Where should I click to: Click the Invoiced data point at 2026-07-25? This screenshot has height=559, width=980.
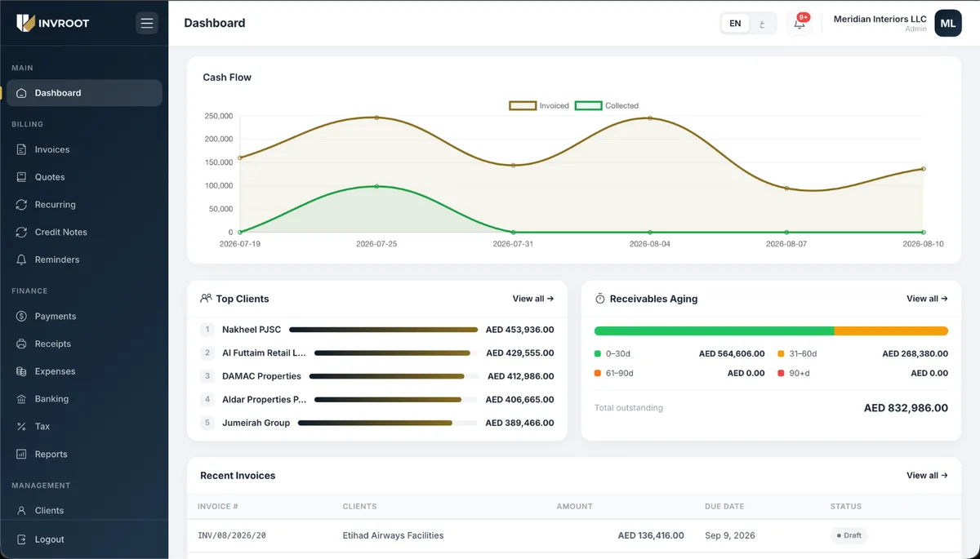coord(376,118)
